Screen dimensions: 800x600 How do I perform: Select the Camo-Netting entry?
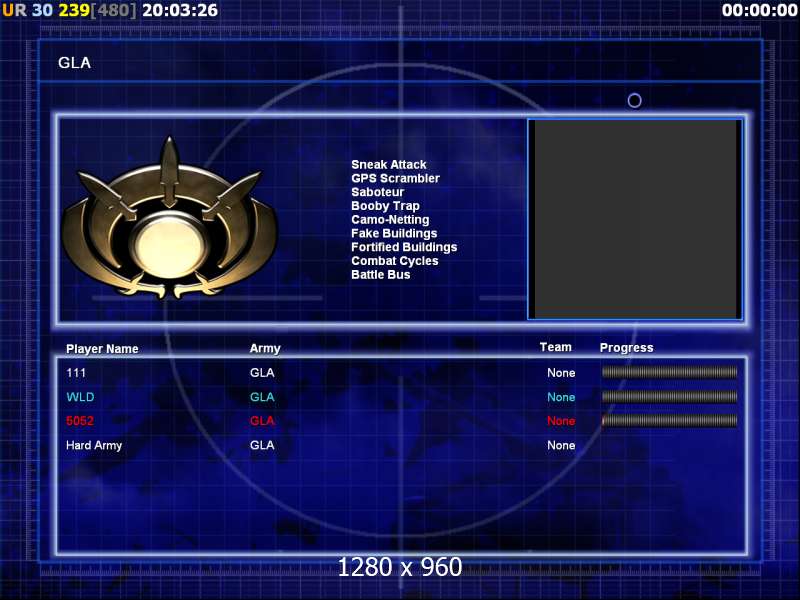click(x=390, y=220)
